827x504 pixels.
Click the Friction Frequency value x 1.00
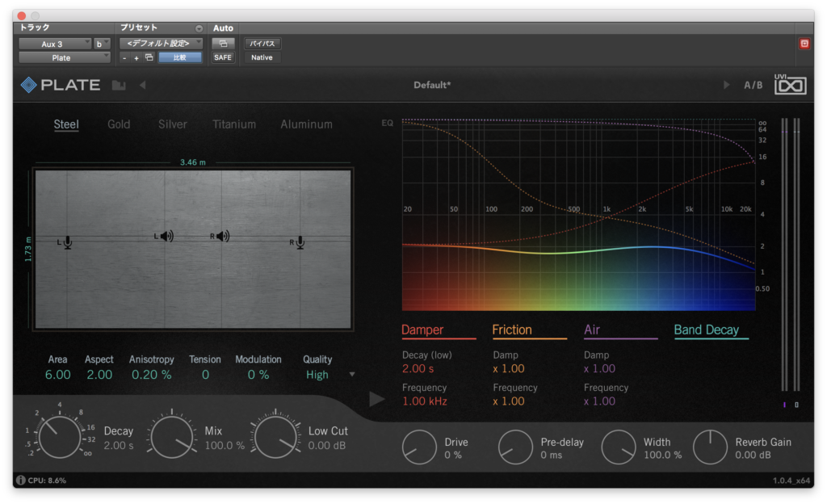(x=509, y=401)
